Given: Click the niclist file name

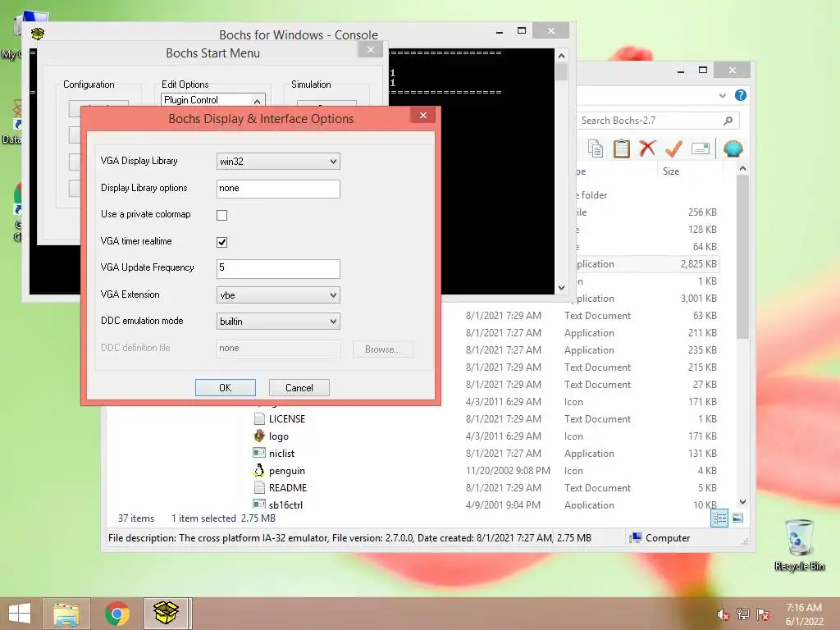Looking at the screenshot, I should pos(282,454).
